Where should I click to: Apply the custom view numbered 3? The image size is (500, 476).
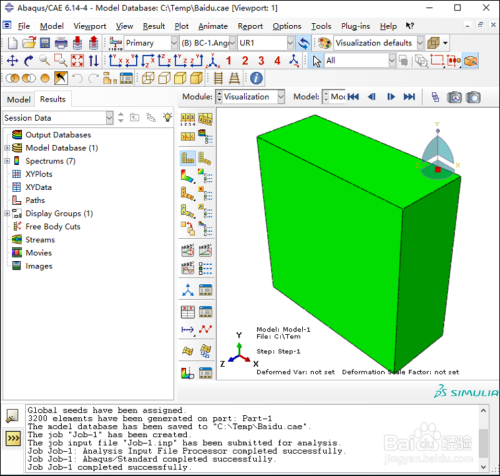pos(261,61)
